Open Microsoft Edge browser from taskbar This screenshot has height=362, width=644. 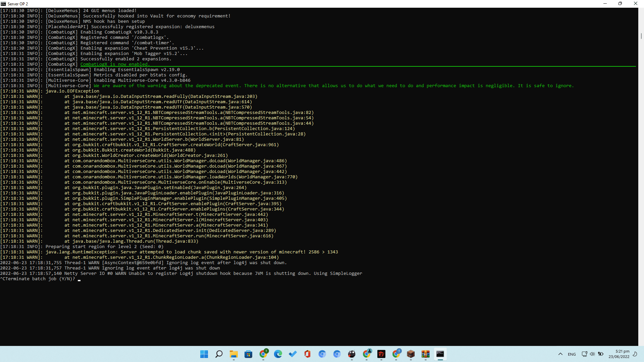(x=278, y=354)
